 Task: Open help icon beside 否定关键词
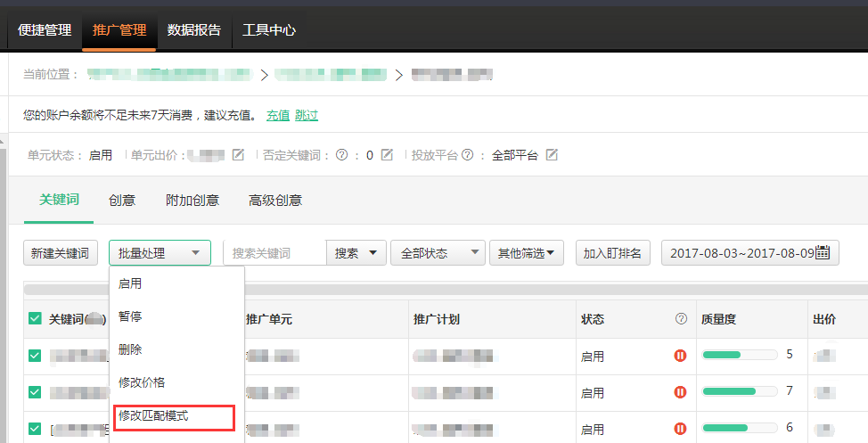pyautogui.click(x=342, y=155)
